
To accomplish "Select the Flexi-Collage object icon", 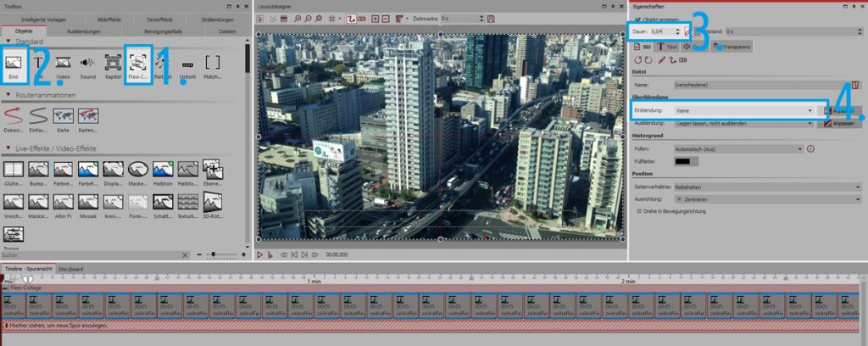I will (138, 63).
